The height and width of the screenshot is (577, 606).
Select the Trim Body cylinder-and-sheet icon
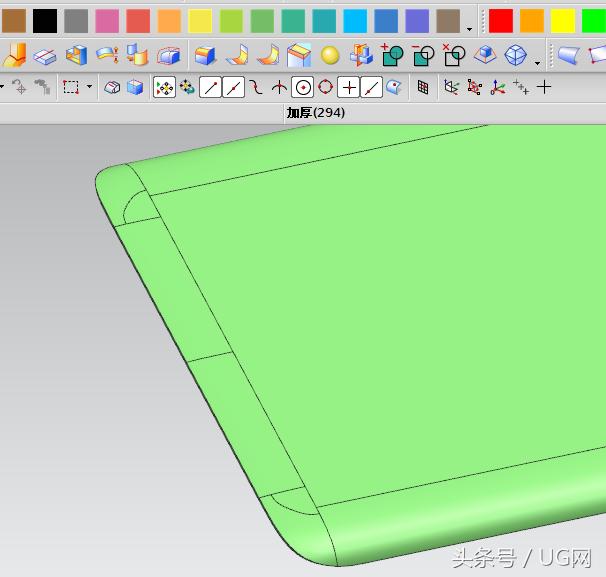point(138,54)
